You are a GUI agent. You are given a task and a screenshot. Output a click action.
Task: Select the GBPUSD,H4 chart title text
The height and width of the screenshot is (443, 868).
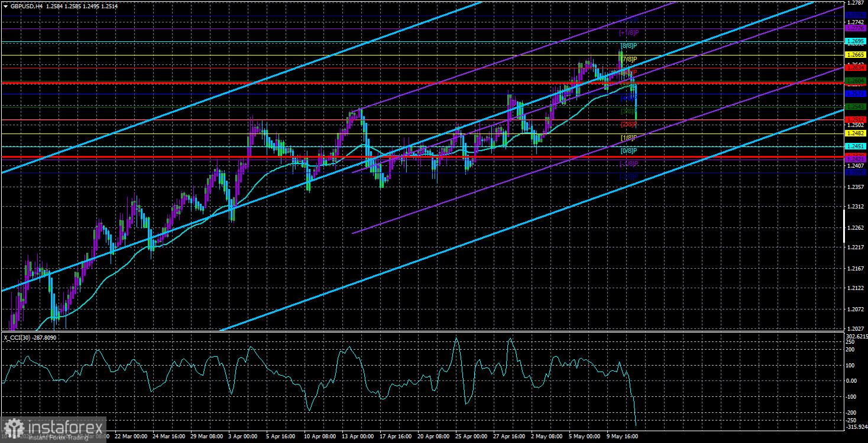(x=28, y=5)
